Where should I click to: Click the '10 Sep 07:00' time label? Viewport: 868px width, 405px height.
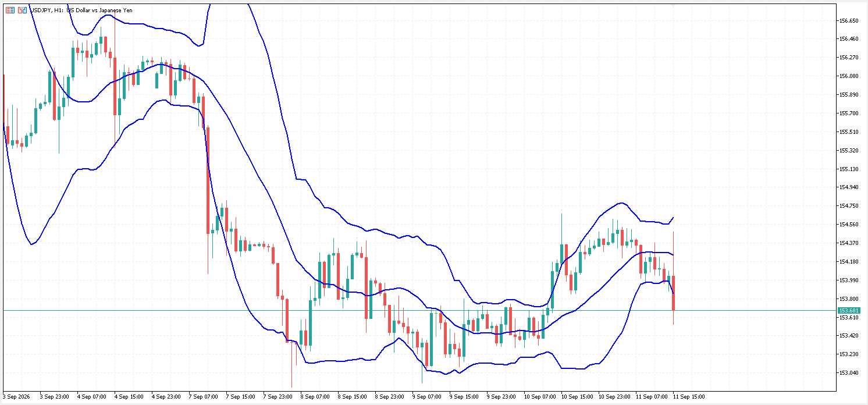coord(540,397)
